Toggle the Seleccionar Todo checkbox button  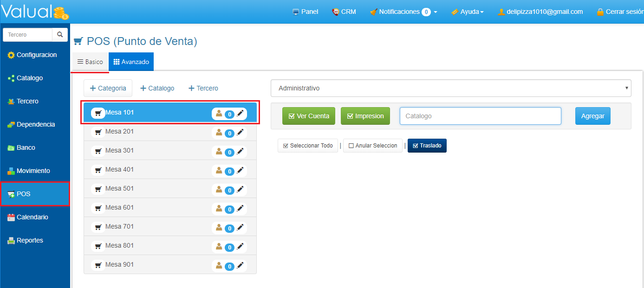307,146
